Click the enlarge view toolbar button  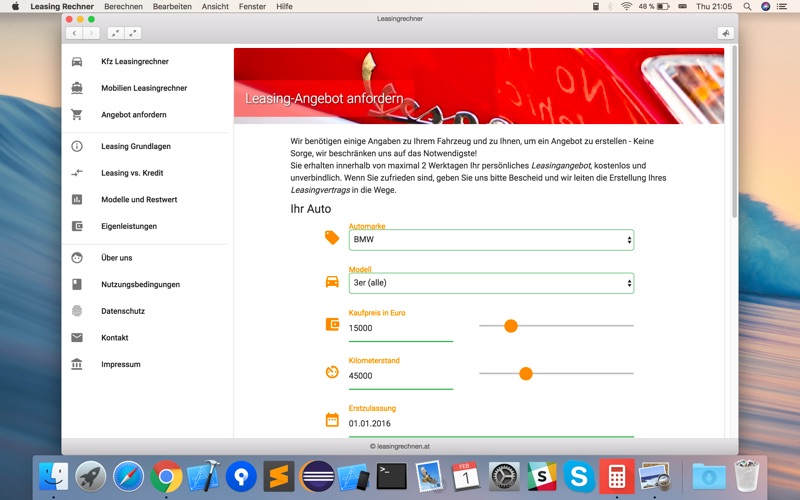pos(133,33)
